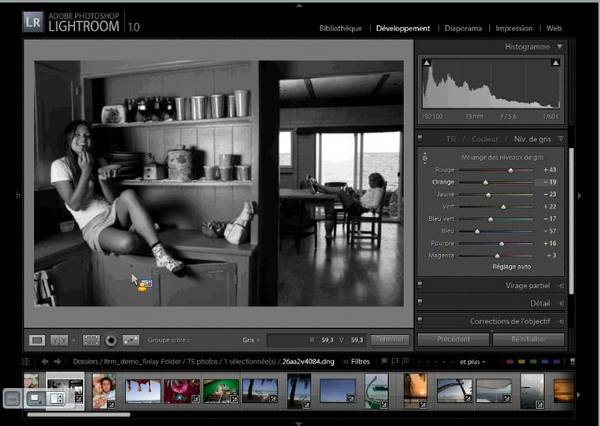Select the Loupe view icon in toolbar

(37, 340)
